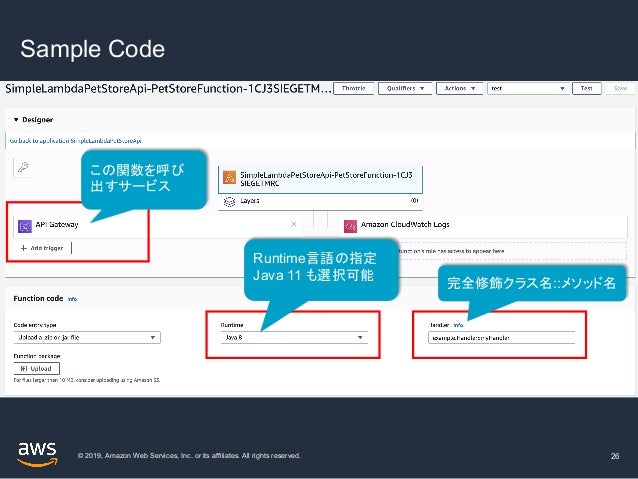Click the function name title text

coord(168,89)
